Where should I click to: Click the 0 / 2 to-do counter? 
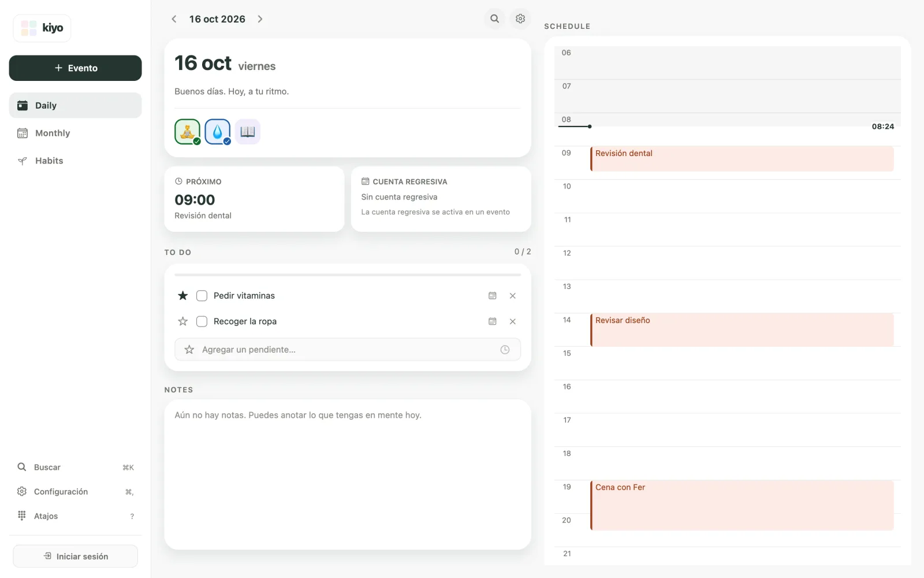coord(523,252)
